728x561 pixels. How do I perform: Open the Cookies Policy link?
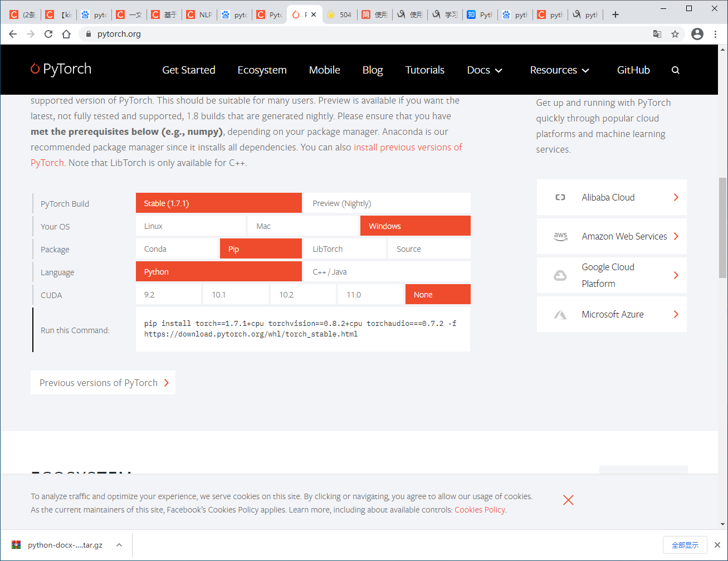480,509
